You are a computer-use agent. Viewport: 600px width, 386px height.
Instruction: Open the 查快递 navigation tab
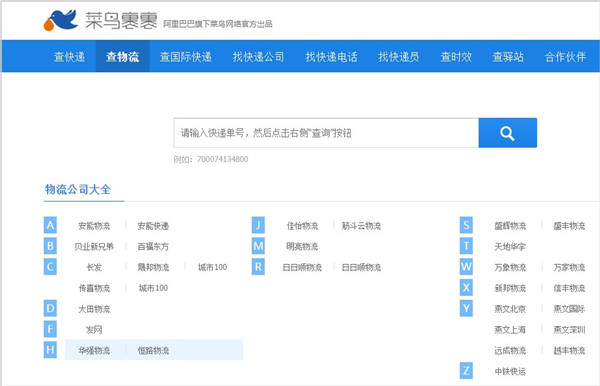click(69, 57)
